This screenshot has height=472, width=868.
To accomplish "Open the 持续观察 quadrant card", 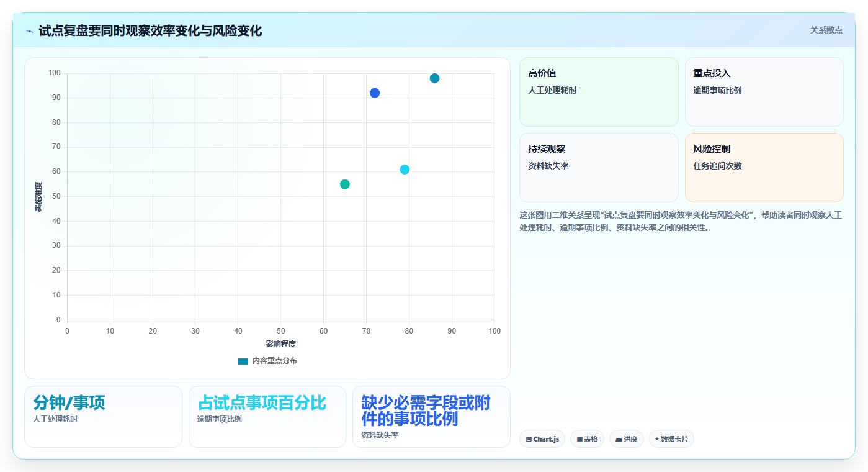I will (x=599, y=168).
